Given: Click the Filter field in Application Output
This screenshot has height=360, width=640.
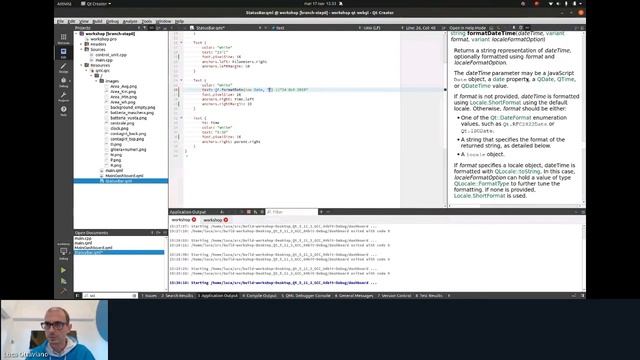Looking at the screenshot, I should (292, 212).
